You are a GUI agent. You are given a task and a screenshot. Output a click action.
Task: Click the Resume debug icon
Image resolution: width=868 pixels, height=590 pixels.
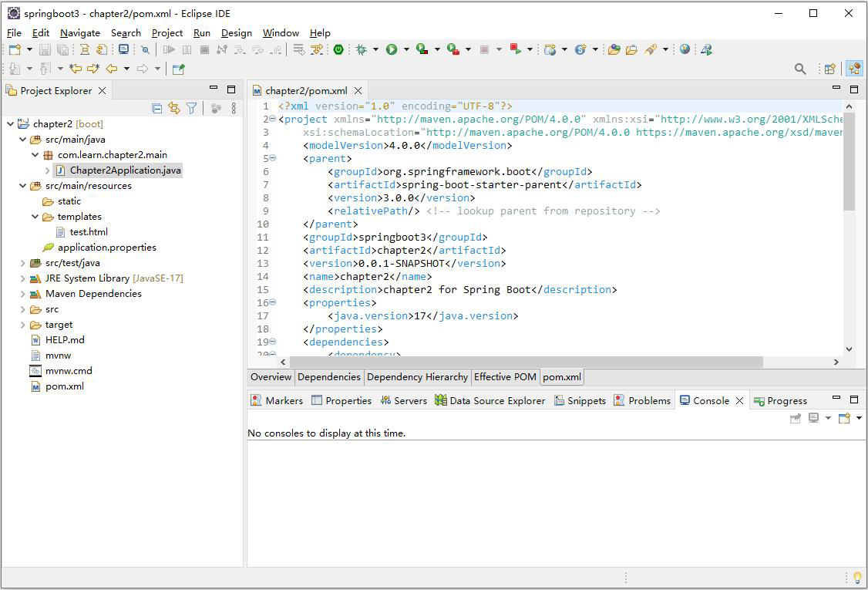point(169,49)
